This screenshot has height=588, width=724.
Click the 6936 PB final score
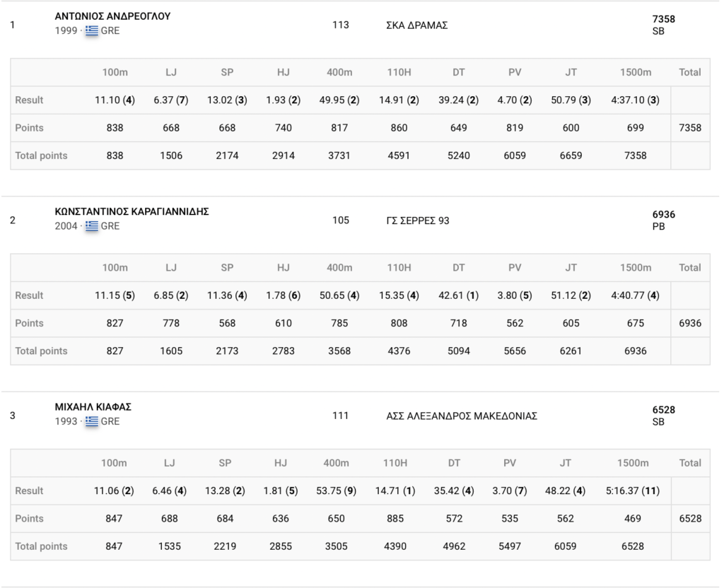pos(663,220)
